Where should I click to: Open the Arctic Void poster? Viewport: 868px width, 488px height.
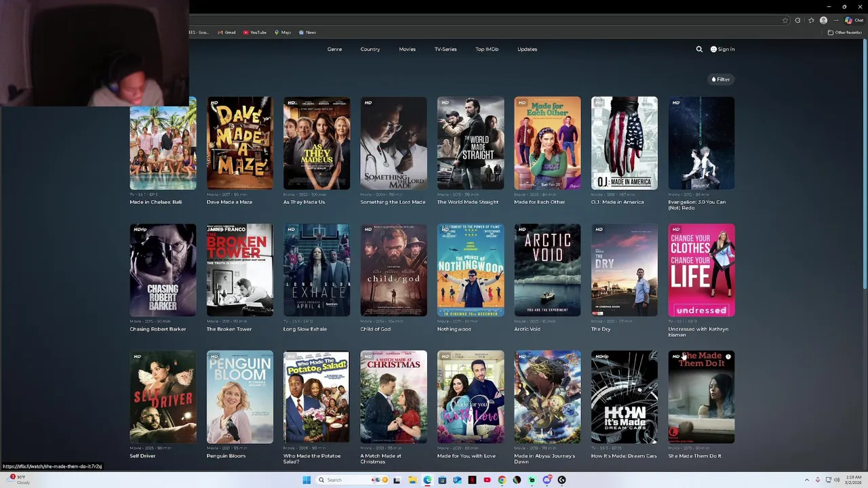tap(547, 270)
